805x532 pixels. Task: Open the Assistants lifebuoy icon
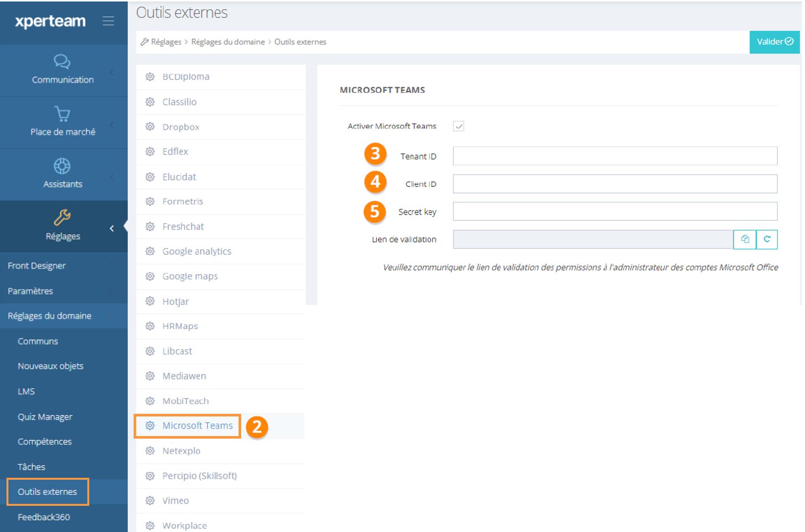tap(62, 166)
